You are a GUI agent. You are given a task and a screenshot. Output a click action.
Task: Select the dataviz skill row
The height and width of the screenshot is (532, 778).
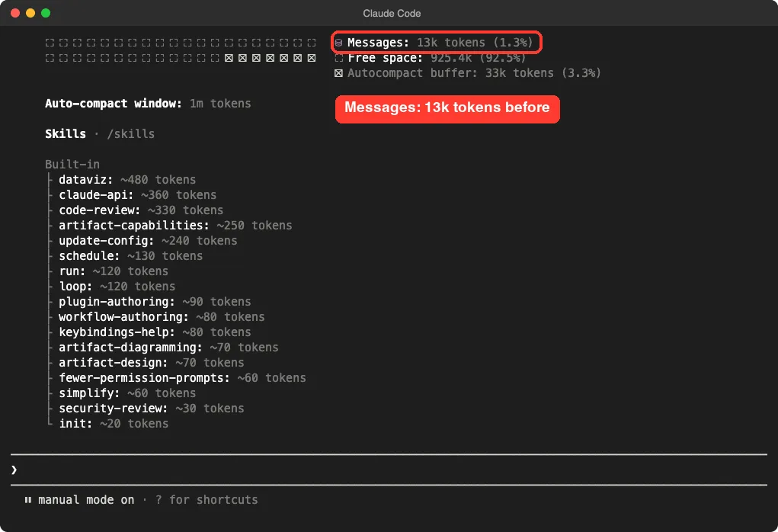pos(127,180)
